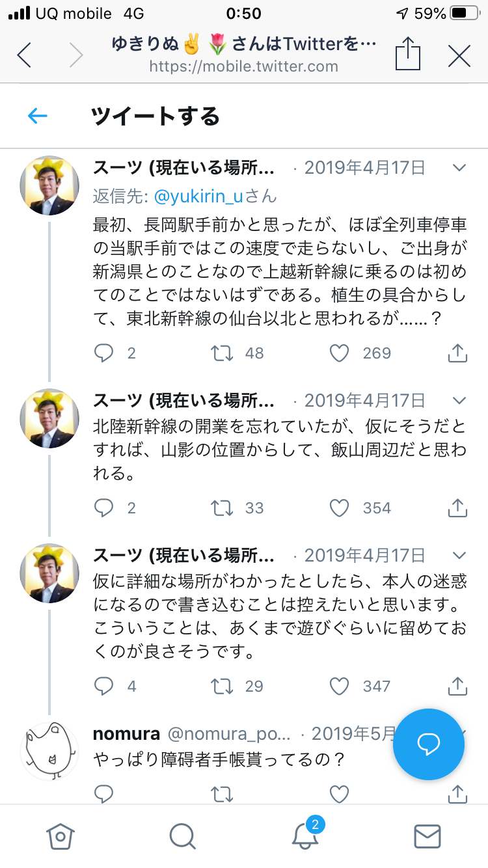
Task: Open nomura's profile name link
Action: coord(126,734)
